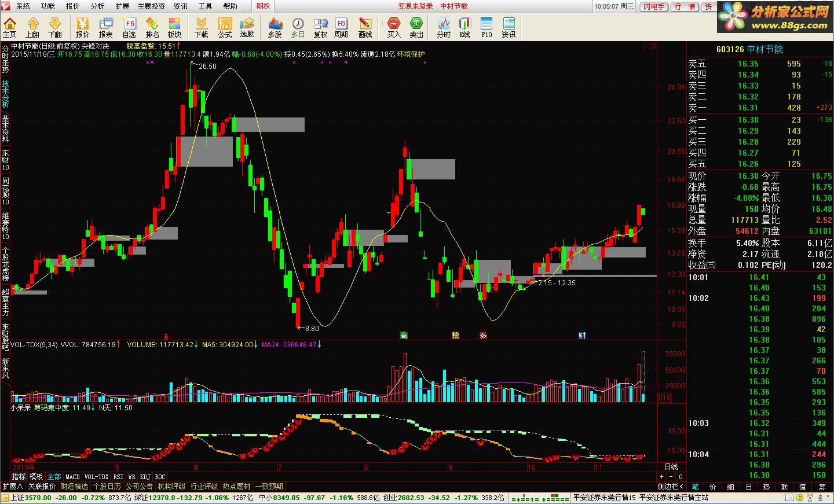Image resolution: width=834 pixels, height=504 pixels.
Task: Click the green 卖出 sell icon
Action: coord(416,27)
